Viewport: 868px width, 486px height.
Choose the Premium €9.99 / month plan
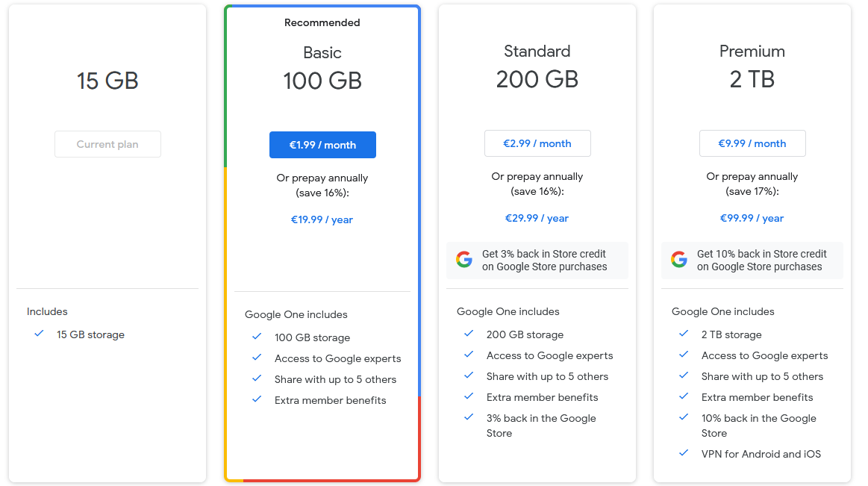752,143
